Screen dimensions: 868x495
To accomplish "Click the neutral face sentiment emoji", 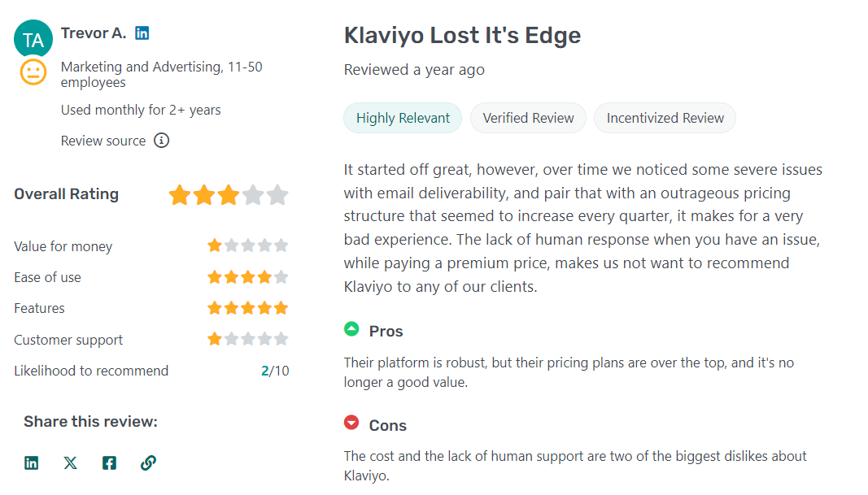I will 33,72.
